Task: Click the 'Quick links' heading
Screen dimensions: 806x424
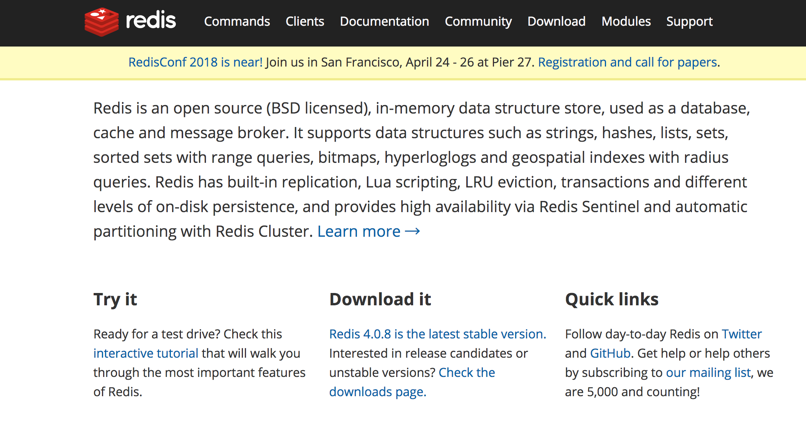Action: pyautogui.click(x=611, y=299)
